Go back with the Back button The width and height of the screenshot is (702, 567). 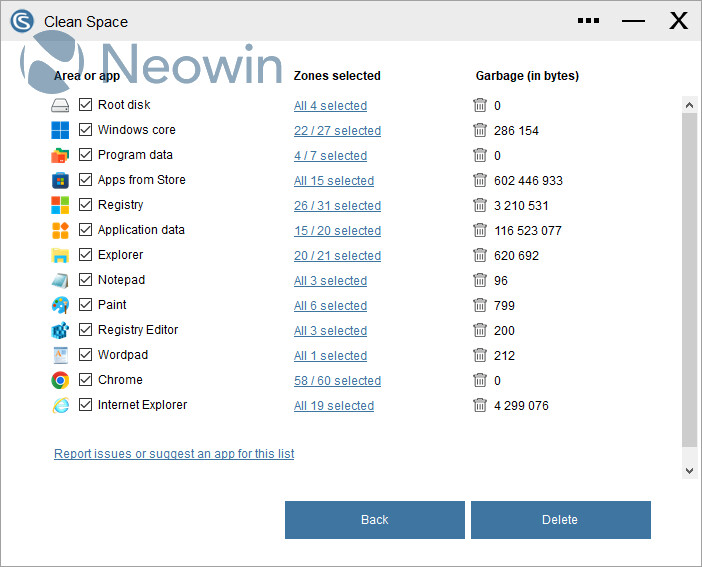374,520
